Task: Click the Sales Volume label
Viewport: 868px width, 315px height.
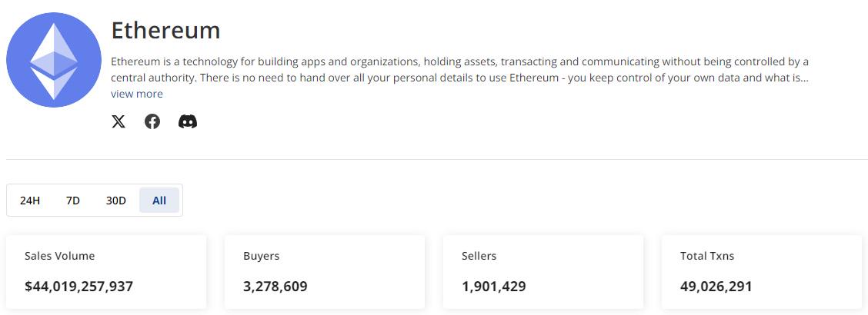Action: click(x=60, y=256)
